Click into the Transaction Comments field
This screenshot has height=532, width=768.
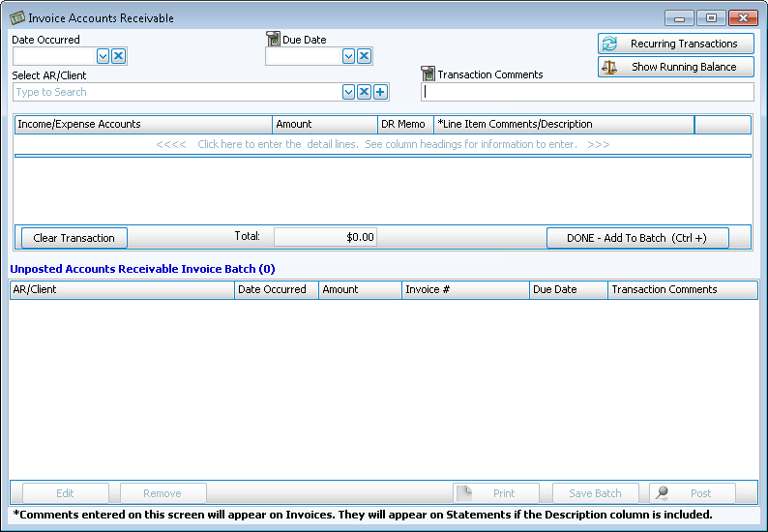(587, 92)
